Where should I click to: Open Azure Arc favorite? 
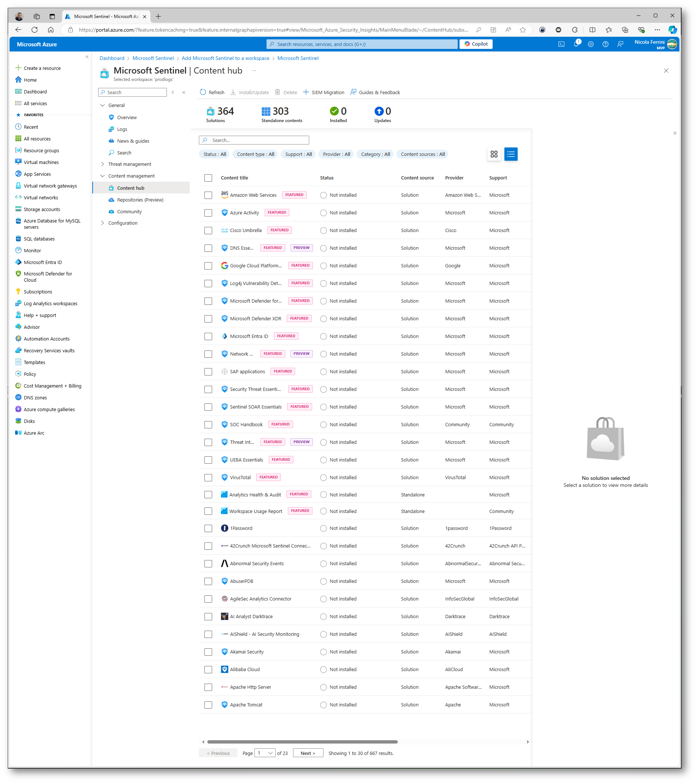(34, 433)
